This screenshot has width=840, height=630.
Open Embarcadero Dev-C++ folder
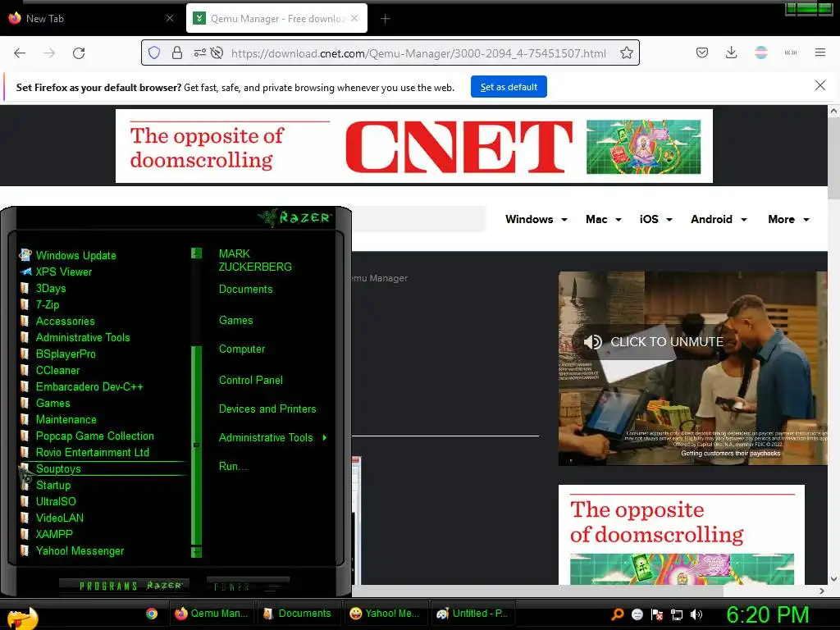(89, 387)
